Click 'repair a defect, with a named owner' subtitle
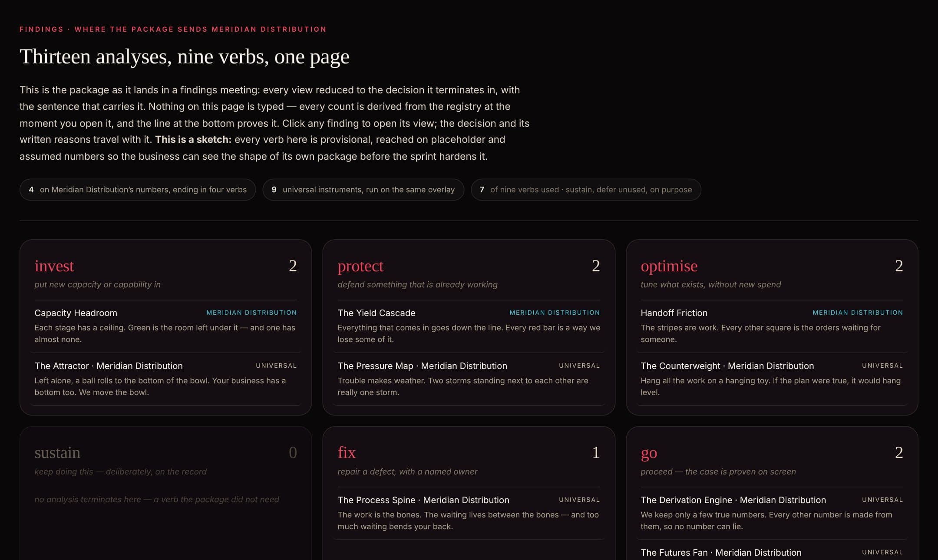Viewport: 938px width, 560px height. coord(407,472)
